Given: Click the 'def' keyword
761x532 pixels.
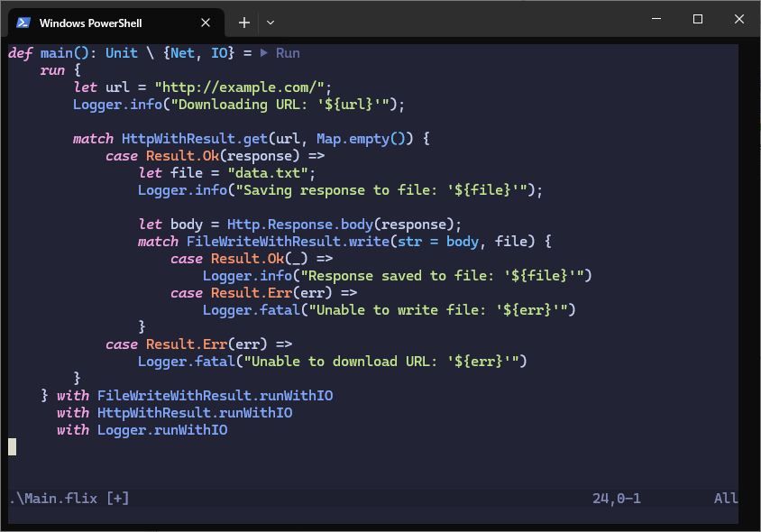Looking at the screenshot, I should [21, 53].
